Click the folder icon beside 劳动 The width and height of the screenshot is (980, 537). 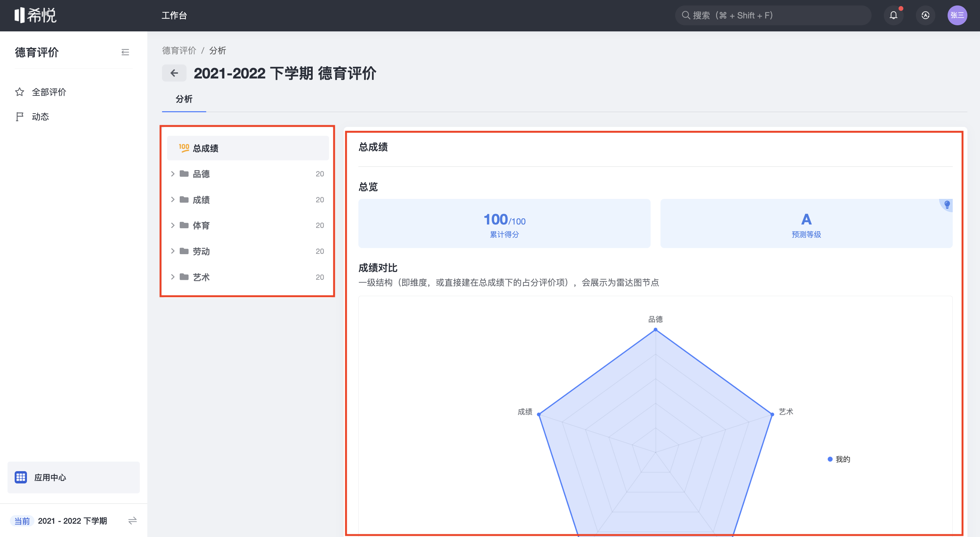pos(184,251)
